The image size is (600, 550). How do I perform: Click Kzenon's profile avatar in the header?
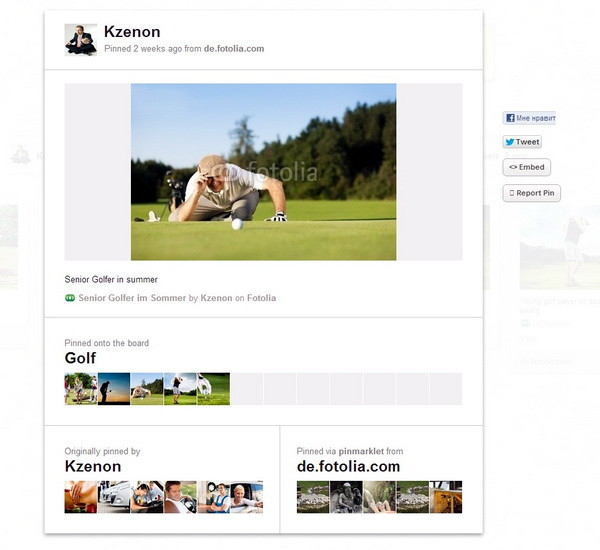(80, 40)
